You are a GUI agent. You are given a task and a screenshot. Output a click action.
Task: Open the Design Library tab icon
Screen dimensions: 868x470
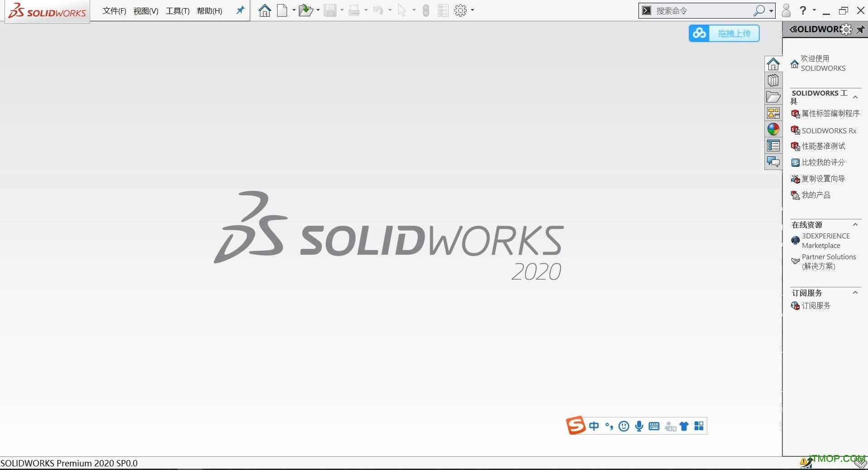pyautogui.click(x=773, y=80)
